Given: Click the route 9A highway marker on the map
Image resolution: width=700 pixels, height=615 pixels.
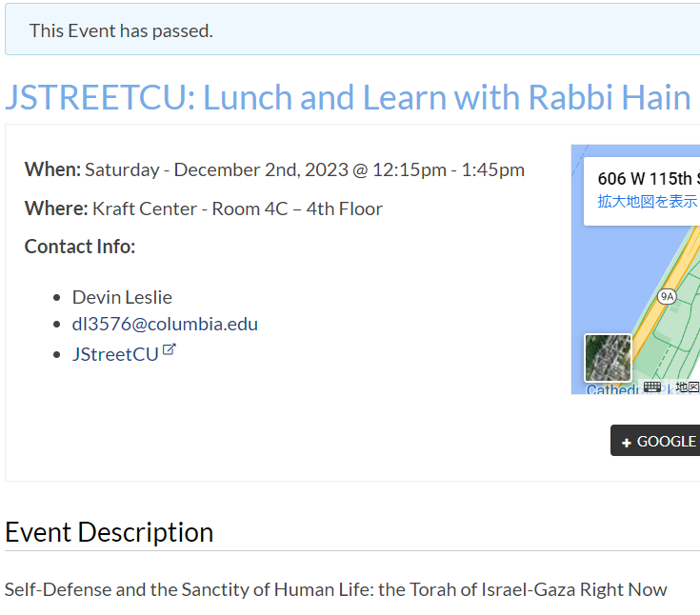Looking at the screenshot, I should click(667, 296).
